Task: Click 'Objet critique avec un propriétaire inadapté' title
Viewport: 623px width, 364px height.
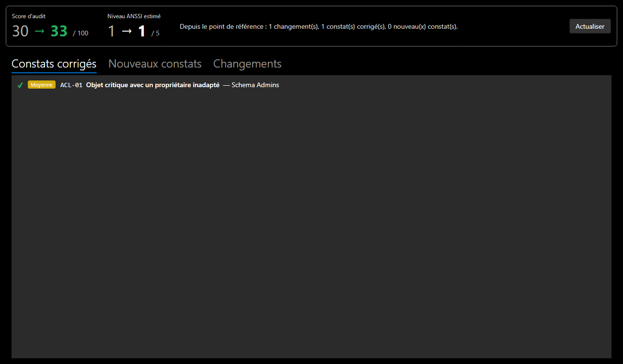Action: [x=153, y=85]
